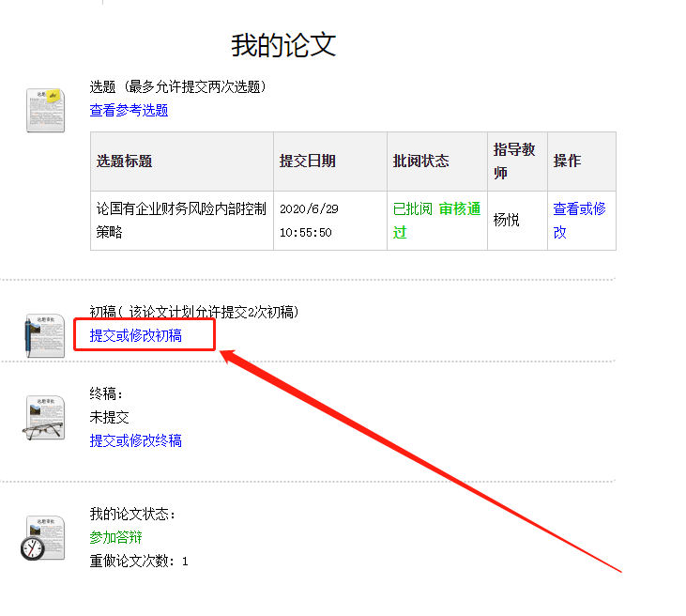Click the first draft document icon with pen
Screen dimensions: 686x616
(45, 336)
